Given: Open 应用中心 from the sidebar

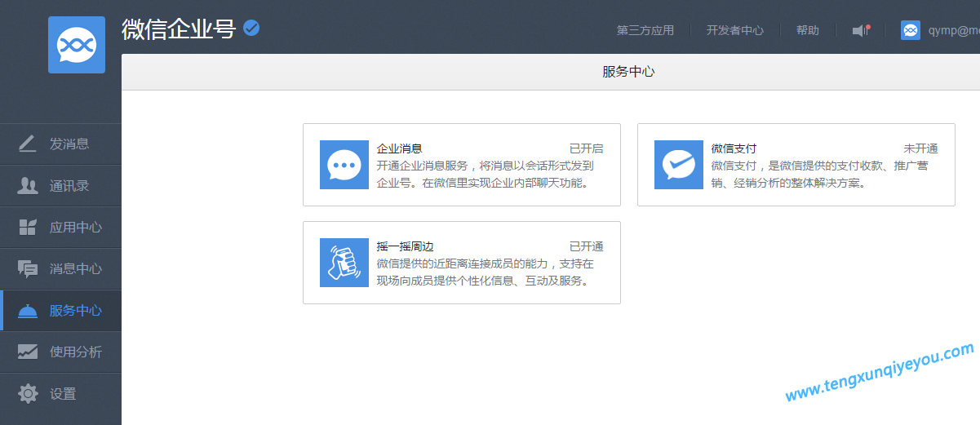Looking at the screenshot, I should coord(60,228).
